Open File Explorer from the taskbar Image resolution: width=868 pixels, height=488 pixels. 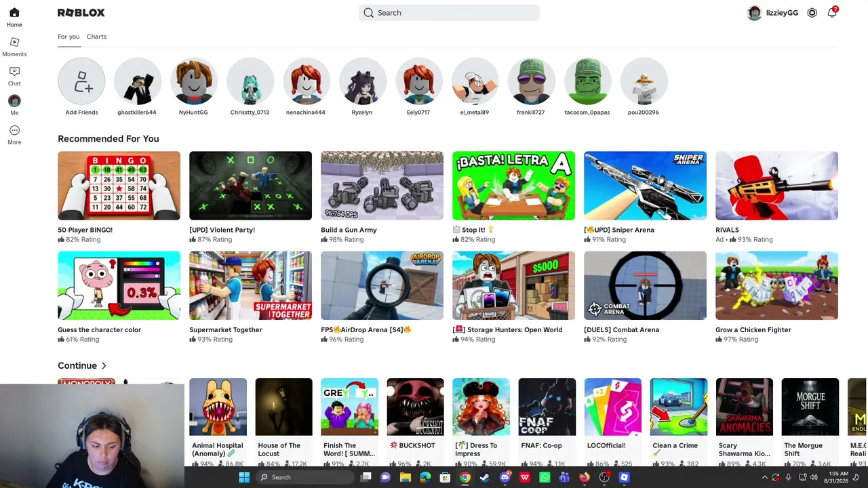(x=406, y=477)
